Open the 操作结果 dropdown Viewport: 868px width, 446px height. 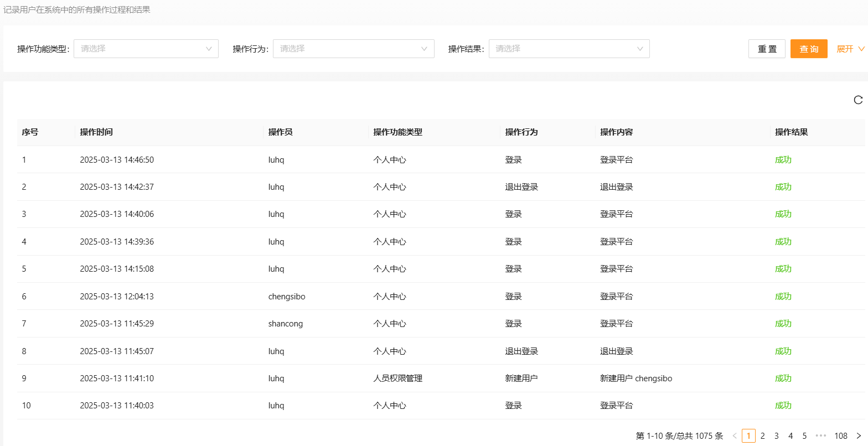pyautogui.click(x=569, y=49)
